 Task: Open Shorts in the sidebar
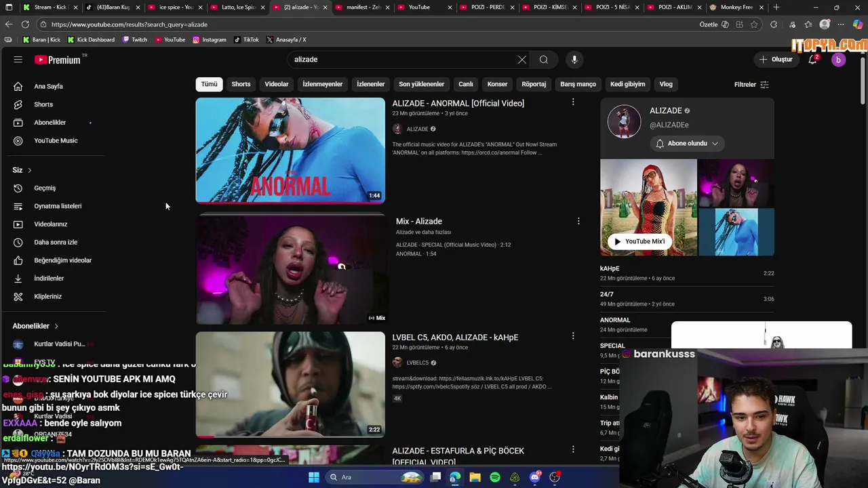pyautogui.click(x=43, y=104)
